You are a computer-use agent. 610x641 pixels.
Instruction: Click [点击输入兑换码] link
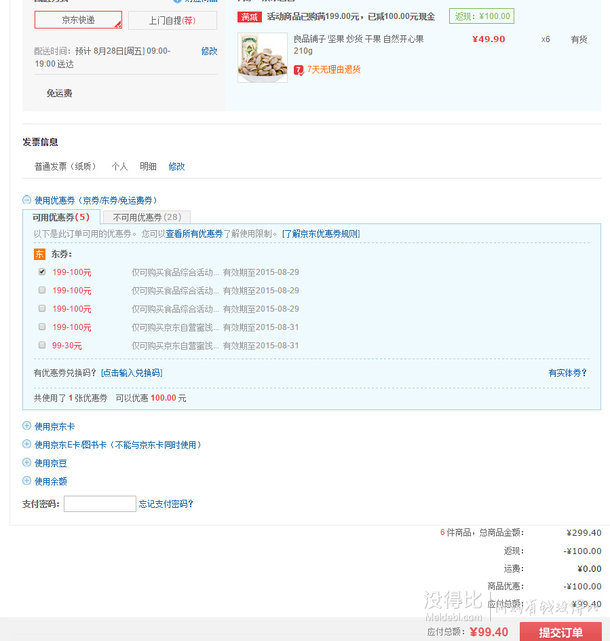click(132, 373)
